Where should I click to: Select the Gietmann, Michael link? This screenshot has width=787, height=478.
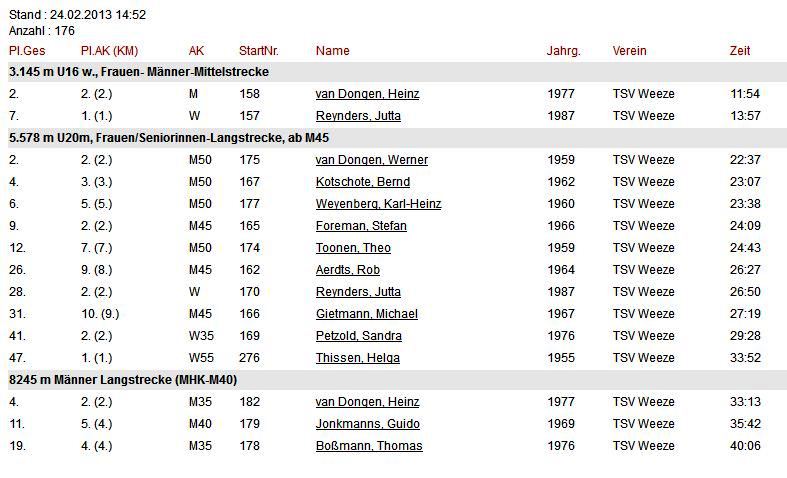tap(367, 314)
